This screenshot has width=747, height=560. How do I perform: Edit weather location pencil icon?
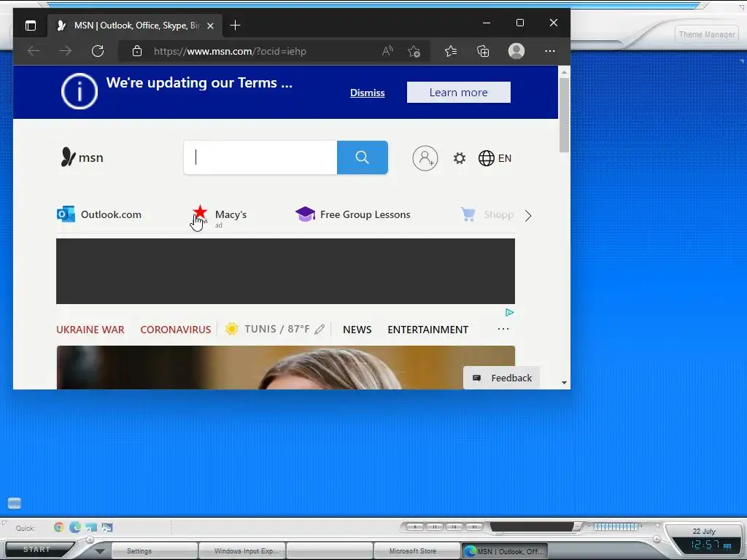click(320, 329)
